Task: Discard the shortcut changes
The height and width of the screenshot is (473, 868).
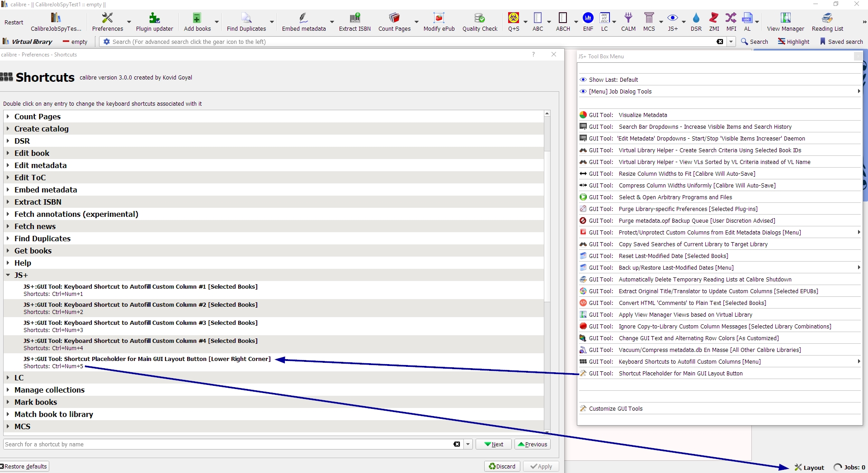Action: [x=502, y=466]
